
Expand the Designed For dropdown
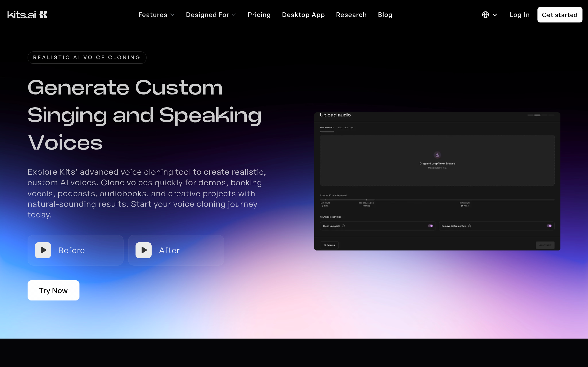[x=211, y=15]
